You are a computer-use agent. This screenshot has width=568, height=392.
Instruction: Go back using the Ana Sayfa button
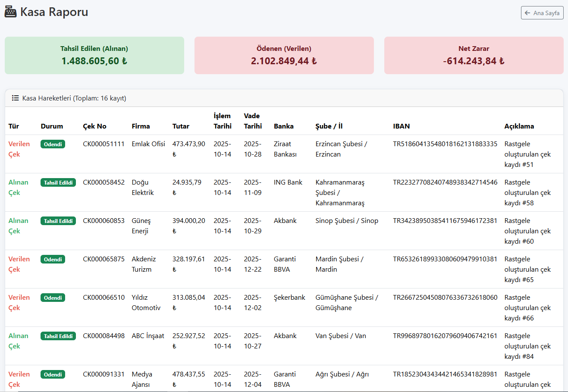coord(542,13)
